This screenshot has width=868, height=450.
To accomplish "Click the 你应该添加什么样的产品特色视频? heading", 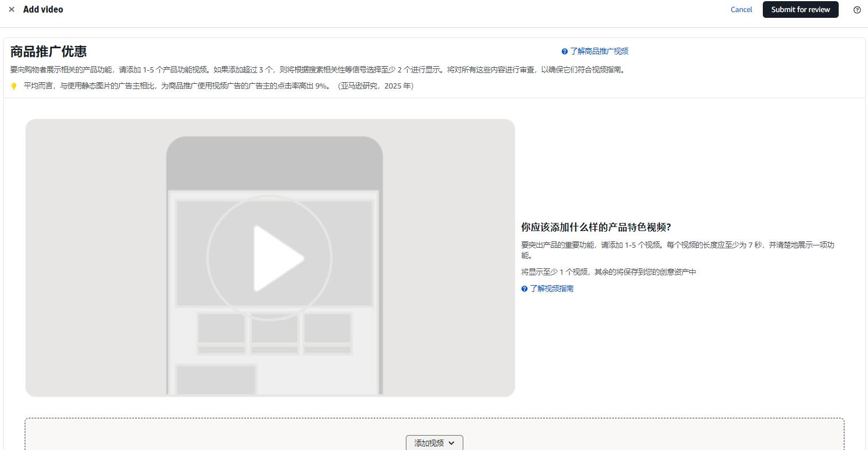I will (596, 227).
